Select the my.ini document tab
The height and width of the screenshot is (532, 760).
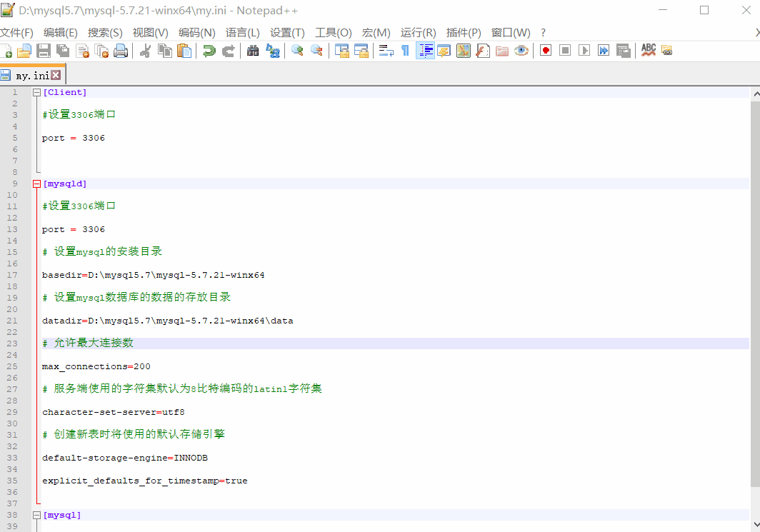click(x=31, y=75)
